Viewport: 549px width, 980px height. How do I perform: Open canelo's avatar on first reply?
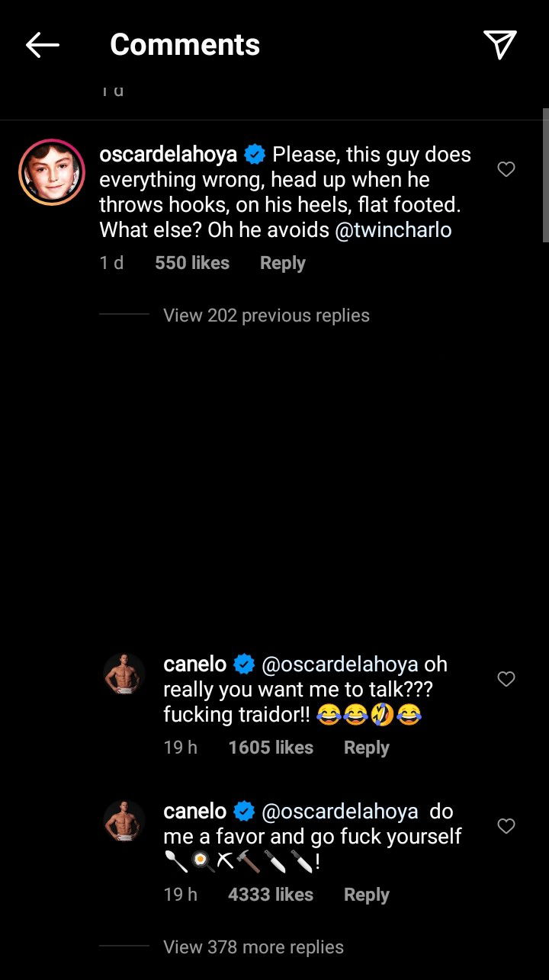pos(124,674)
